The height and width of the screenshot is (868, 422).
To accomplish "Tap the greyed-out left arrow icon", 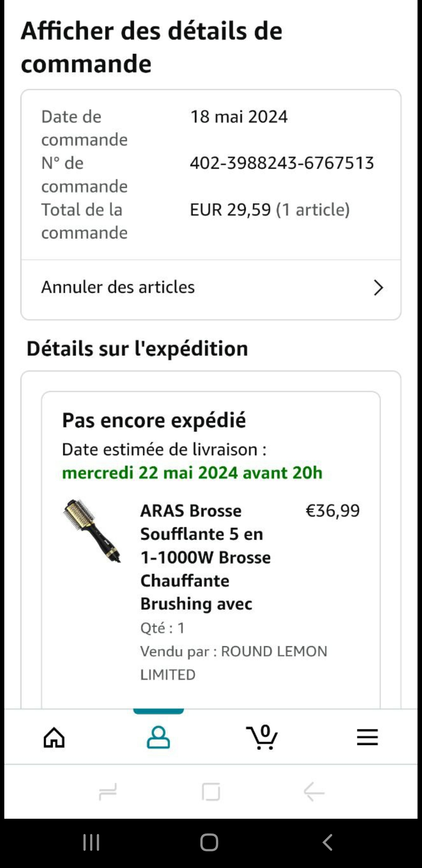I will (314, 792).
